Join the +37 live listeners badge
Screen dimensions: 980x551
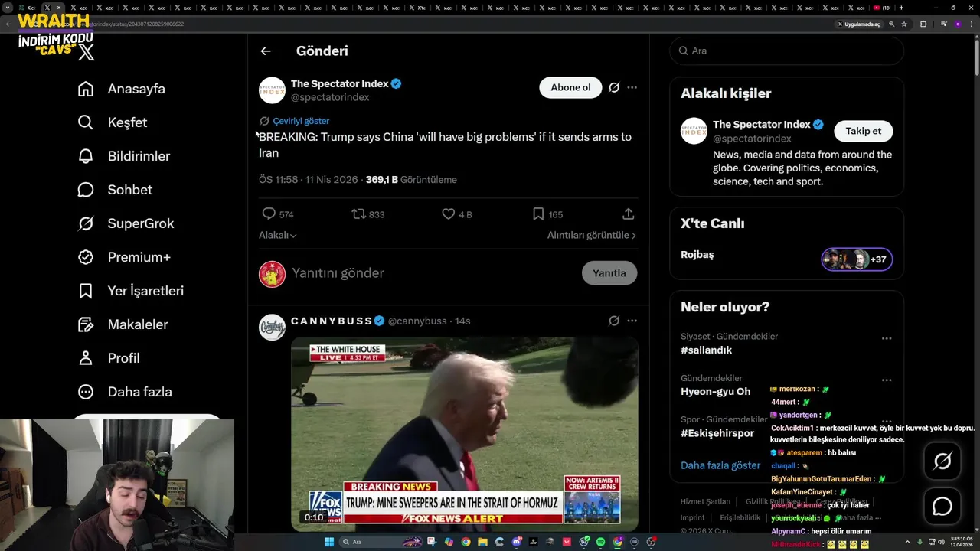tap(857, 259)
